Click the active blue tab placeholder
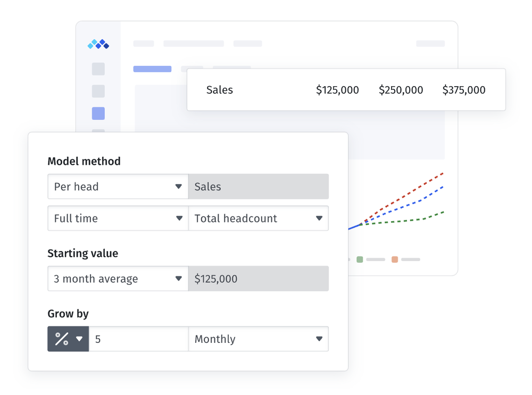 pos(152,69)
